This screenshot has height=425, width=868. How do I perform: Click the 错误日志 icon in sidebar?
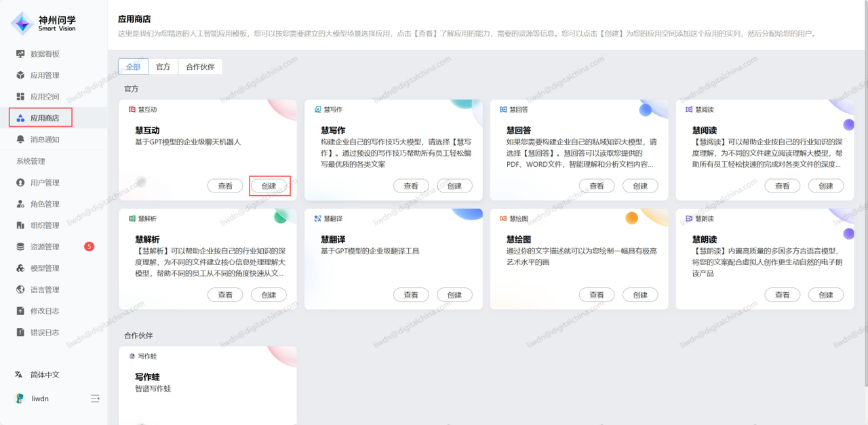click(x=20, y=333)
